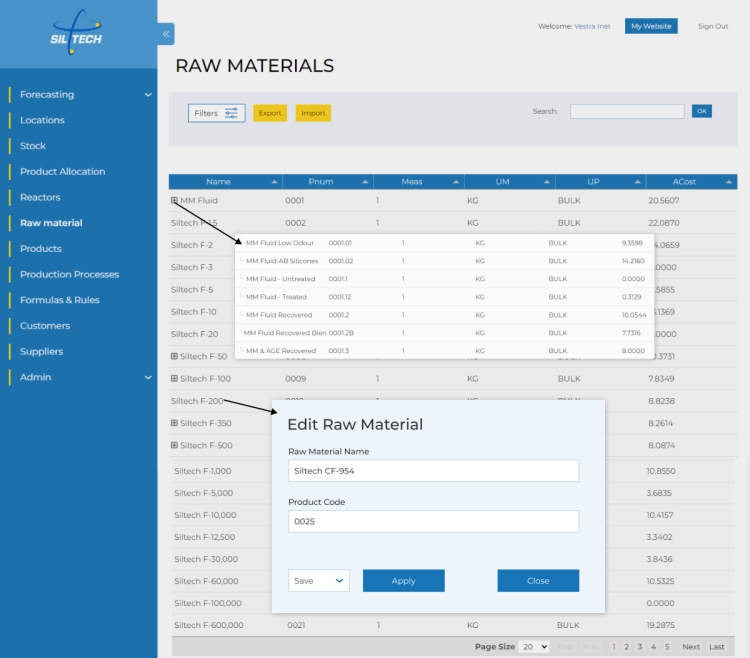Open Product Allocation in the sidebar
This screenshot has width=750, height=658.
63,172
